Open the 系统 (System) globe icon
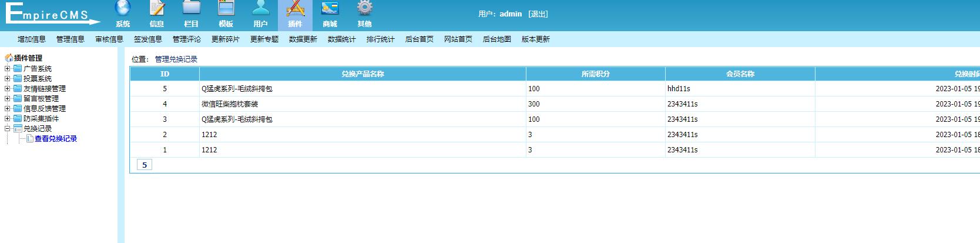This screenshot has width=980, height=243. 123,9
